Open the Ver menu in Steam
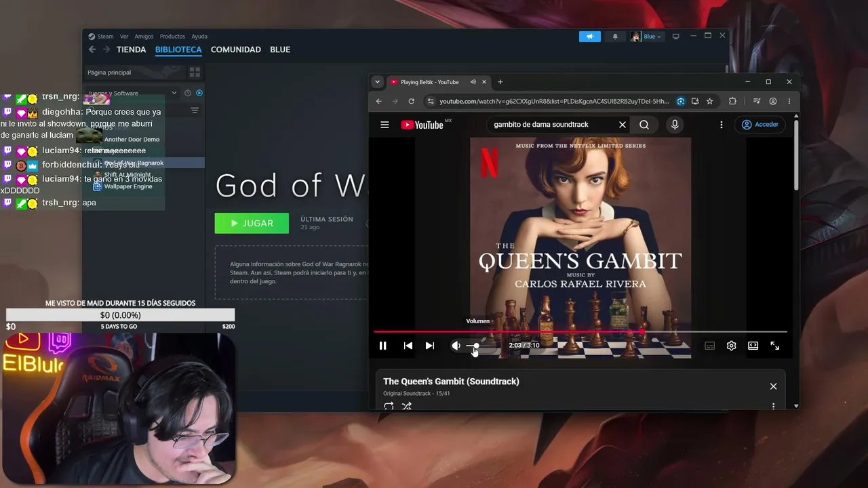This screenshot has height=488, width=868. point(124,37)
